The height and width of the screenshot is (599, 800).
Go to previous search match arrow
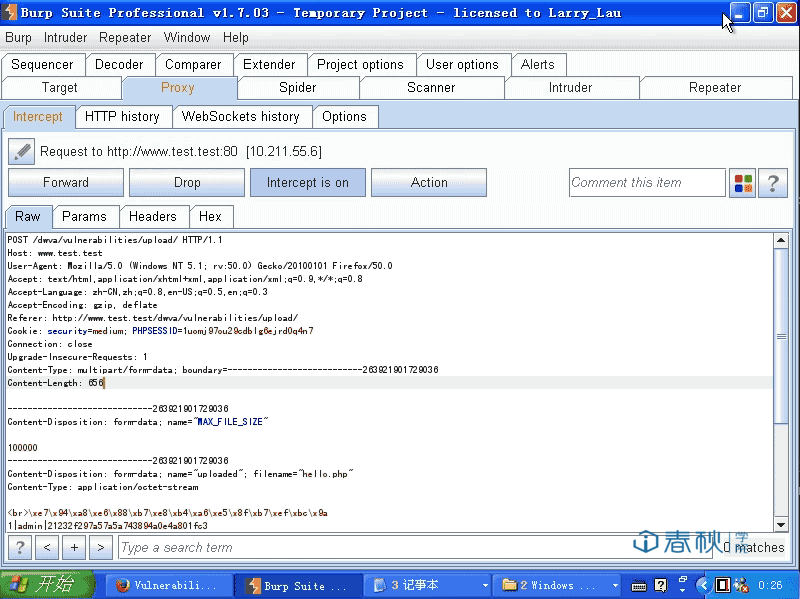[47, 547]
